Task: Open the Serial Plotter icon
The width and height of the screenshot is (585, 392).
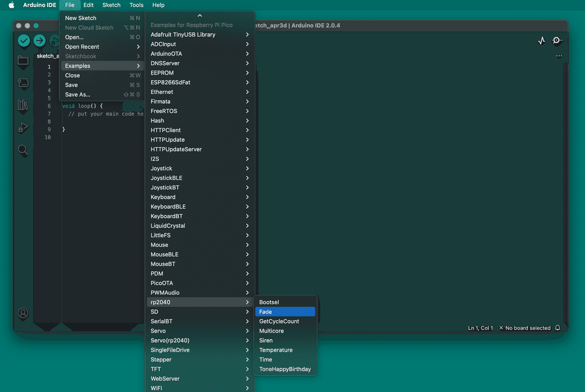Action: 541,41
